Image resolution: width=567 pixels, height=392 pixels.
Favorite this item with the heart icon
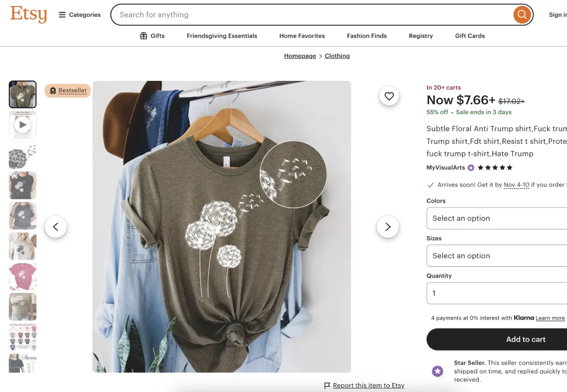pyautogui.click(x=389, y=96)
